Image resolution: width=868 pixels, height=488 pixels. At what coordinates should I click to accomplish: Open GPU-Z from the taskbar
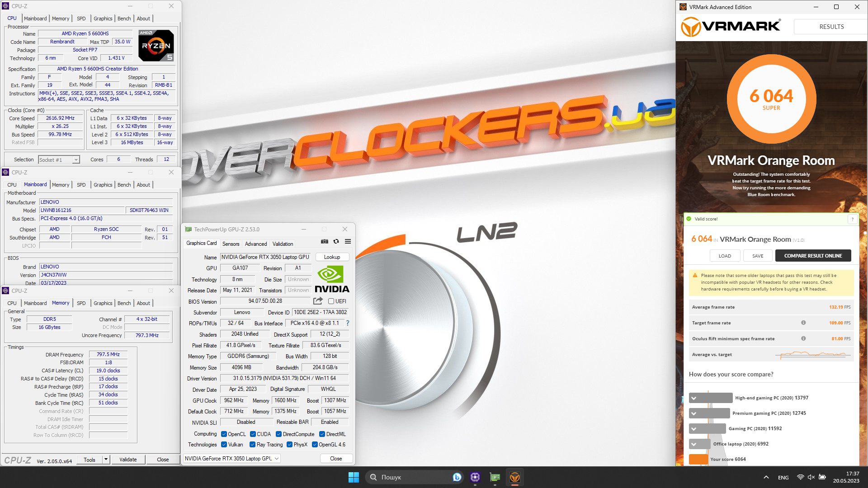pos(495,477)
